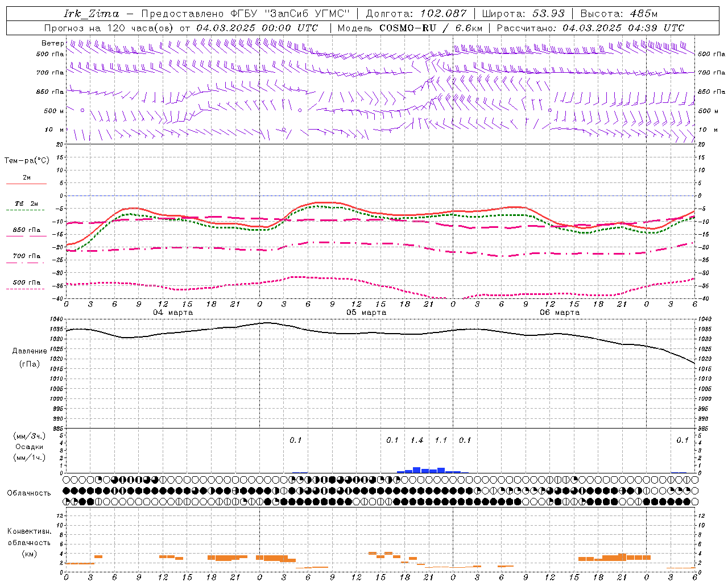Image resolution: width=728 pixels, height=582 pixels.
Task: Click the tallest blue precipitation bar
Action: (x=416, y=470)
